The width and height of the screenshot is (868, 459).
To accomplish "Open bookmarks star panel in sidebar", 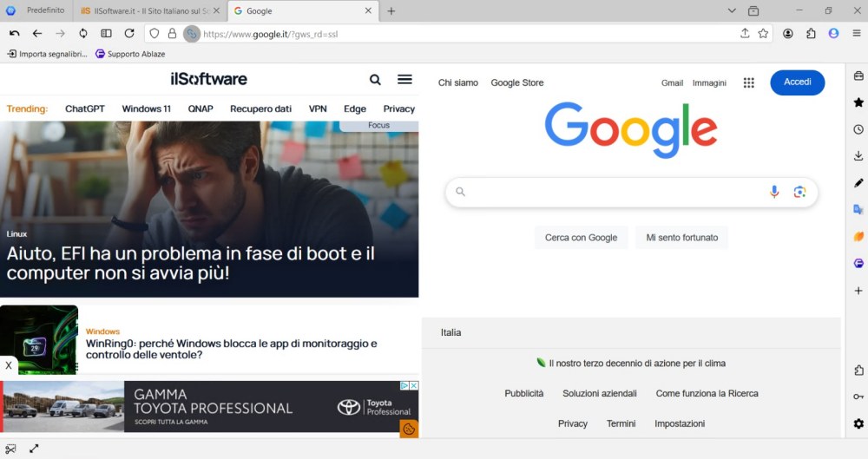I will point(858,102).
